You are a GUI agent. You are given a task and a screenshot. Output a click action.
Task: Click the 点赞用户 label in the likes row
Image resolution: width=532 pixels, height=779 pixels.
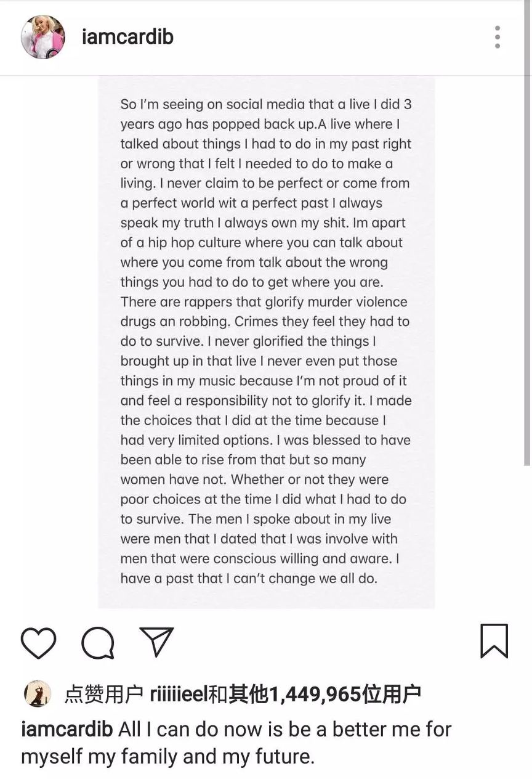pos(103,695)
